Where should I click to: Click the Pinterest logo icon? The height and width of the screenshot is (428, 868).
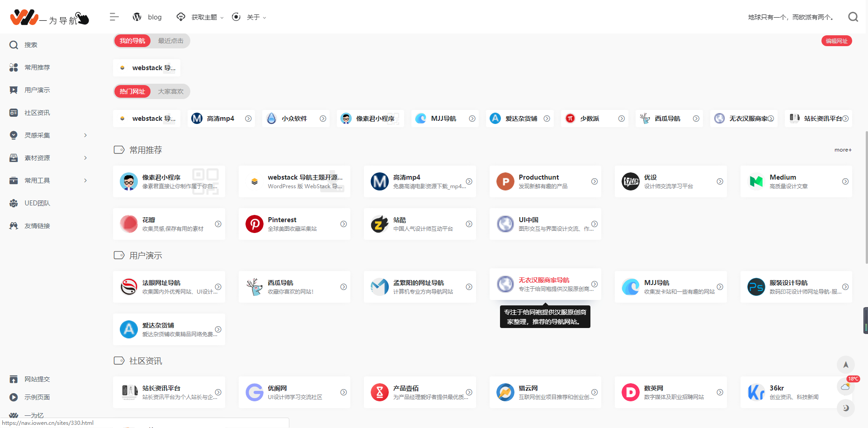click(x=255, y=224)
